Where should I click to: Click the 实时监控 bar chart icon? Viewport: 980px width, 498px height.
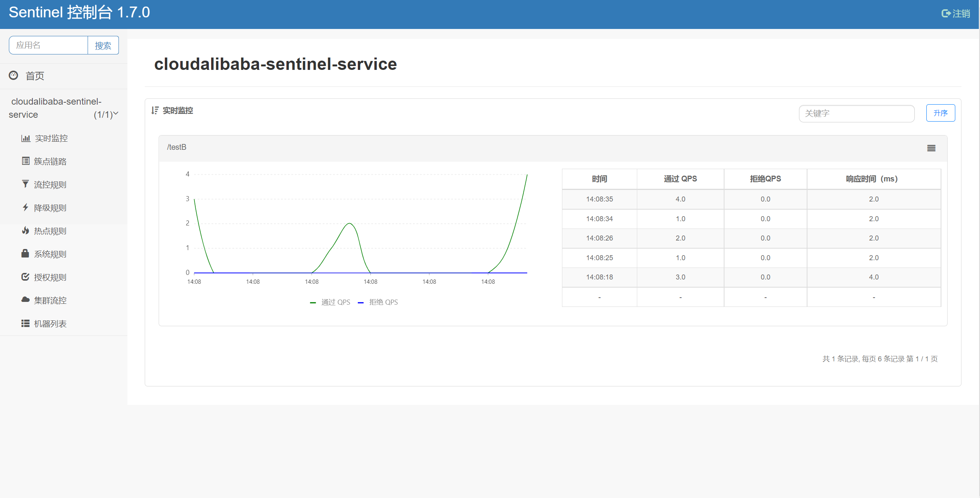(x=25, y=138)
